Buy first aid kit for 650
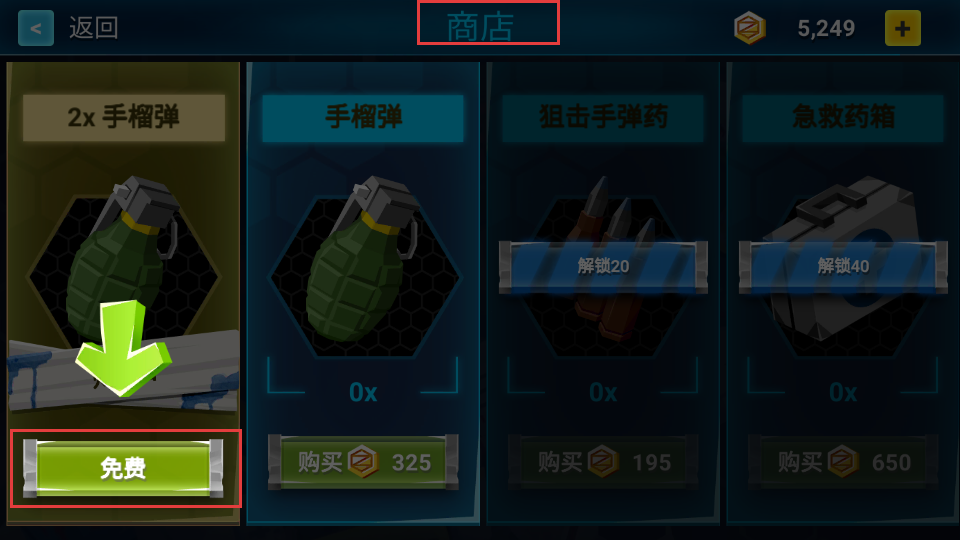This screenshot has height=540, width=960. pos(844,462)
